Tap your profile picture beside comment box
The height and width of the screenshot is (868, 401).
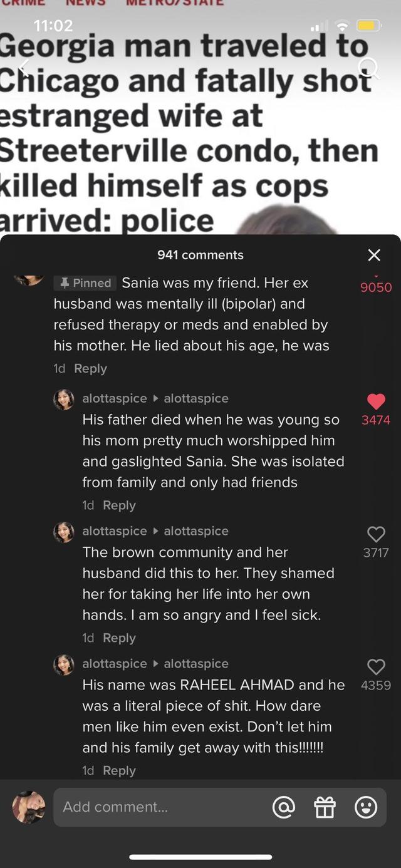29,807
